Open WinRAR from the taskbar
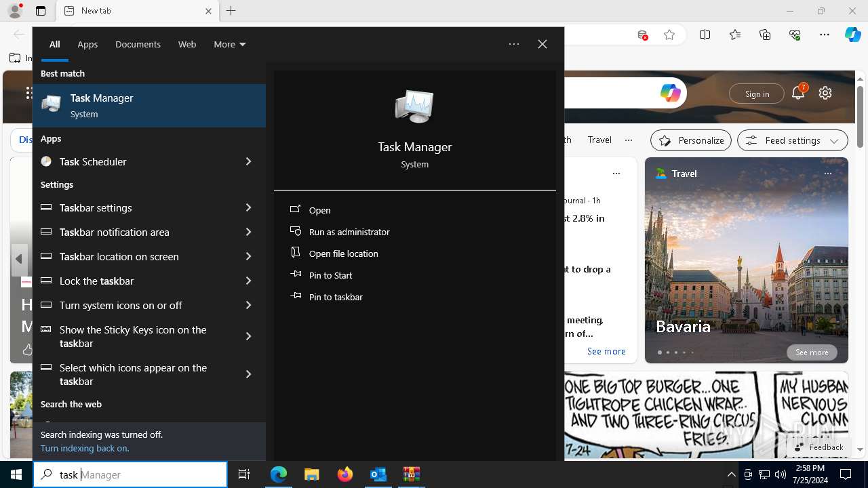Screen dimensions: 868x488 (411, 474)
